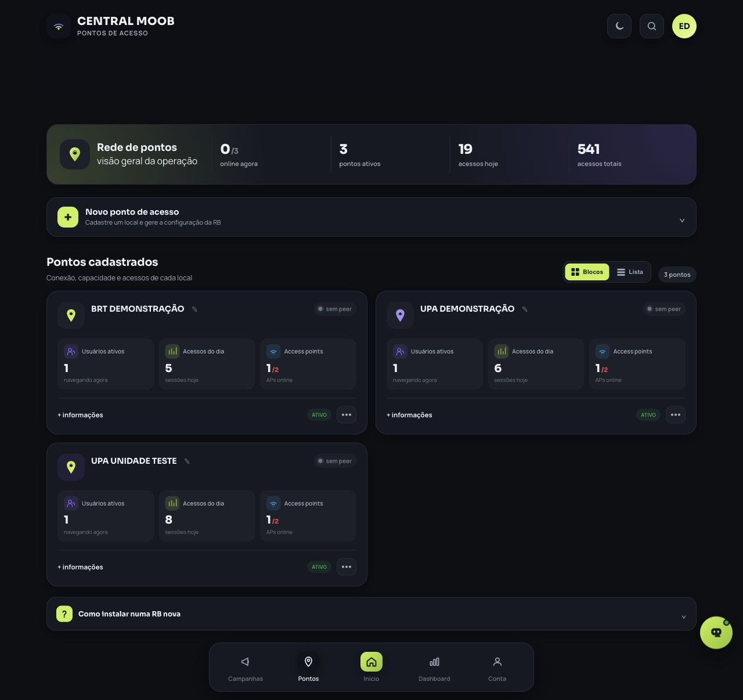743x700 pixels.
Task: Select the Pontos tab
Action: tap(308, 669)
